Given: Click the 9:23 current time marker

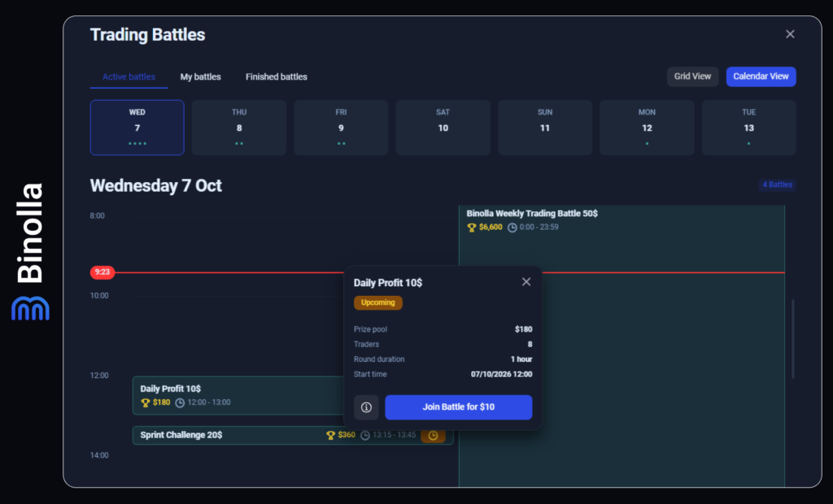Looking at the screenshot, I should pyautogui.click(x=102, y=272).
